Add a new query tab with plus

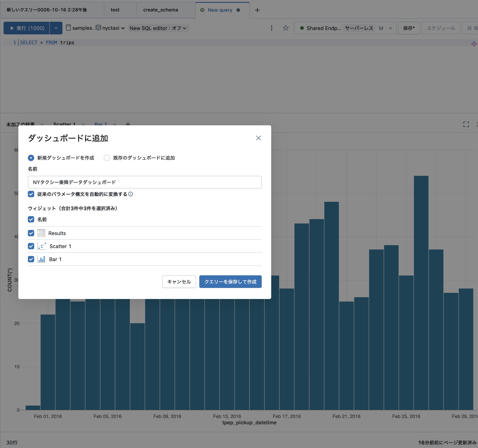click(x=257, y=10)
